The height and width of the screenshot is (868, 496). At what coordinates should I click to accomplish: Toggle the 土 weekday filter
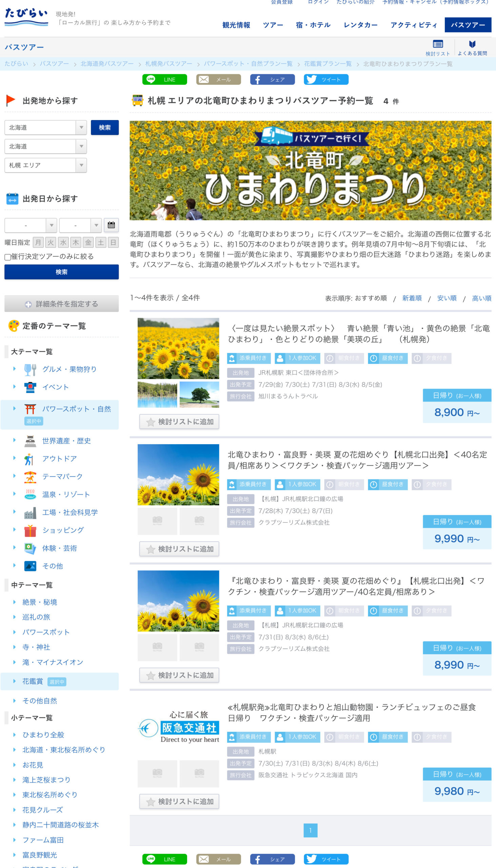pos(101,242)
